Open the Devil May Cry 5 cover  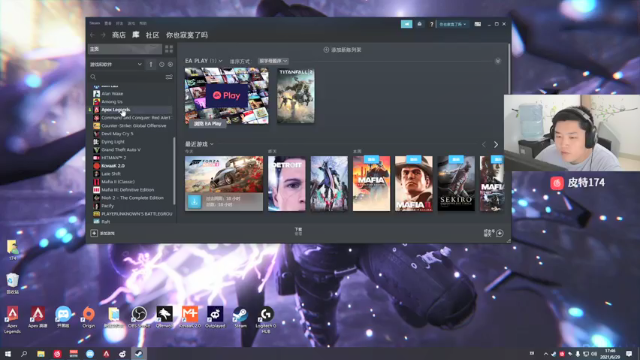click(329, 184)
